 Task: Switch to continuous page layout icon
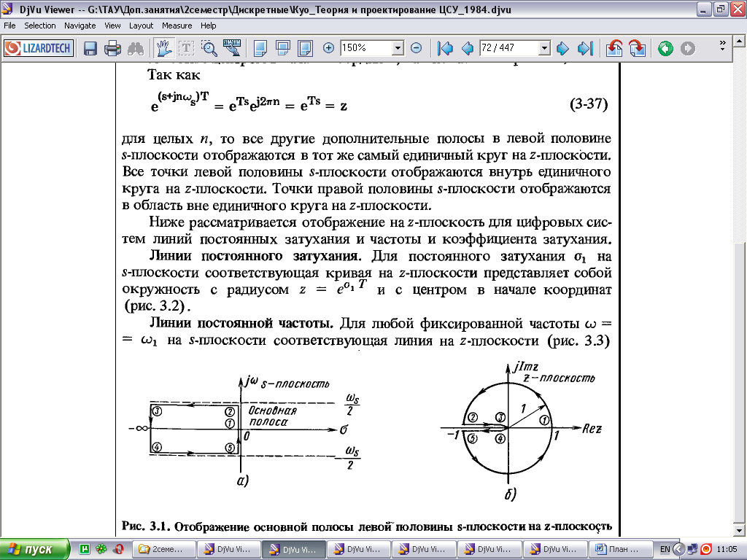click(x=283, y=48)
